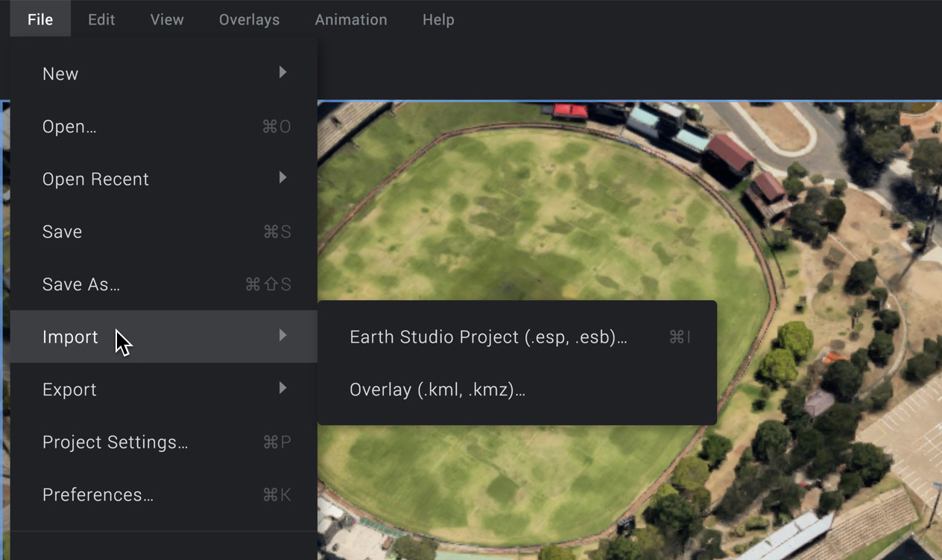942x560 pixels.
Task: Close the open File menu
Action: pyautogui.click(x=40, y=19)
